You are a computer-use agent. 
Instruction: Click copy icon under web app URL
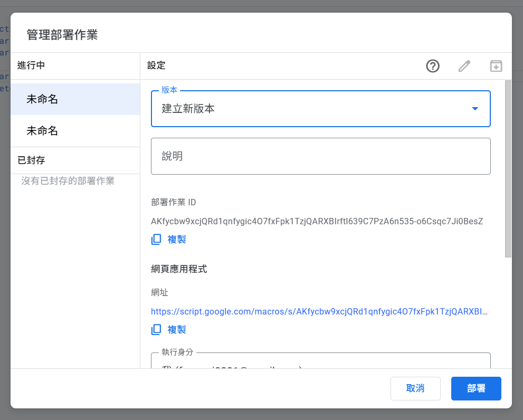click(156, 330)
